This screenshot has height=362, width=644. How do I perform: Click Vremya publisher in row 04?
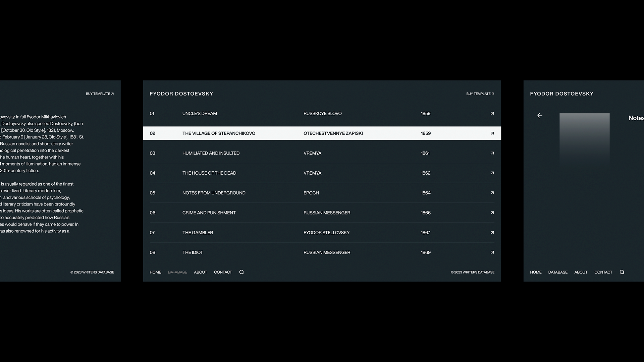(312, 173)
